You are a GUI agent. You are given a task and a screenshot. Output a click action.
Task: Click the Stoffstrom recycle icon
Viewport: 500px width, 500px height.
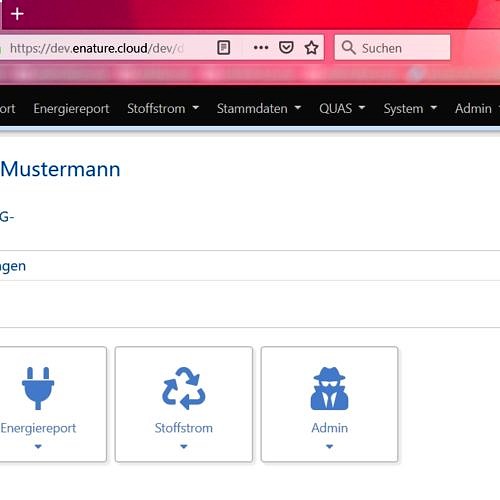point(184,388)
